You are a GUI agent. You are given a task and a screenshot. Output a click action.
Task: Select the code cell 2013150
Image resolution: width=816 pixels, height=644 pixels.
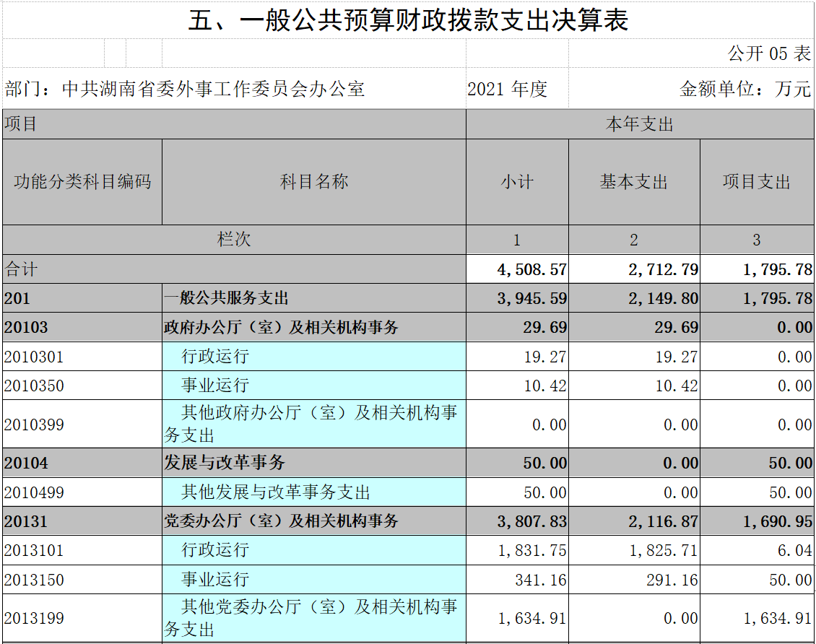(82, 580)
